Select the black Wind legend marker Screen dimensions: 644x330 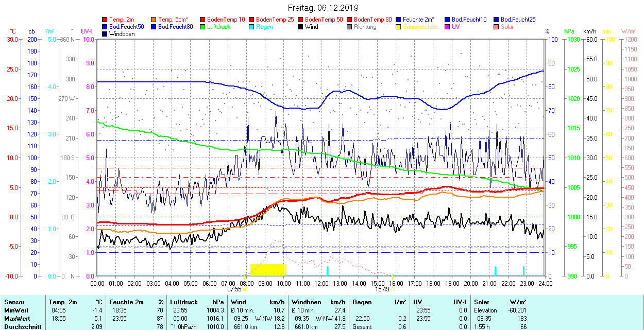(x=300, y=27)
